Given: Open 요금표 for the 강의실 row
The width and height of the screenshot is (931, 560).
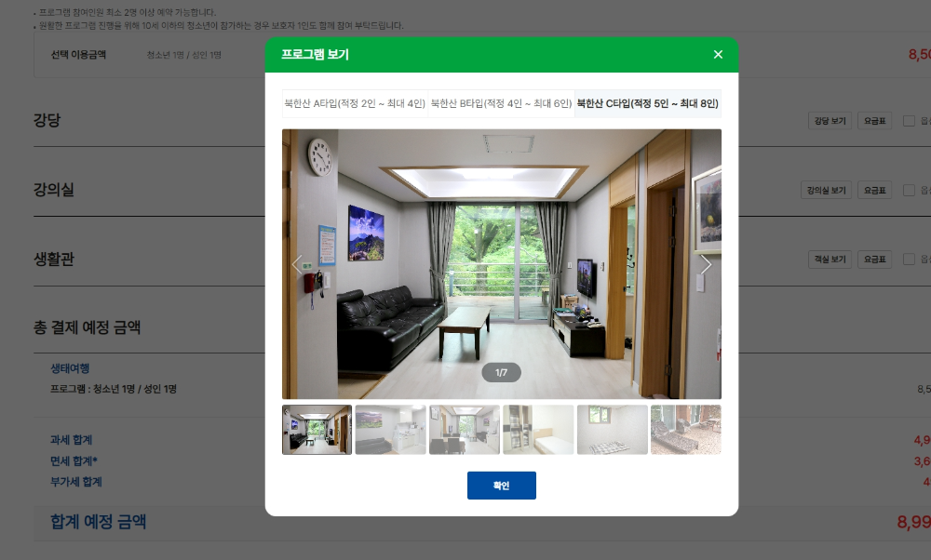Looking at the screenshot, I should click(x=874, y=191).
